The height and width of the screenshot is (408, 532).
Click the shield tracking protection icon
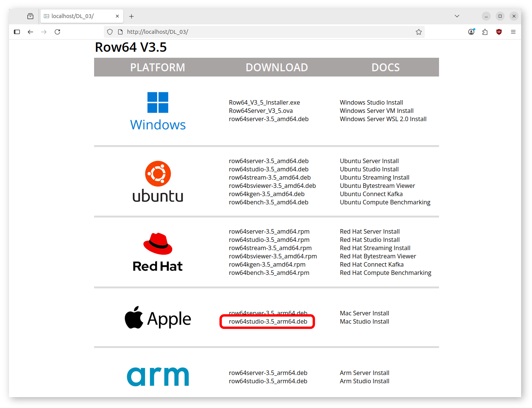(110, 32)
